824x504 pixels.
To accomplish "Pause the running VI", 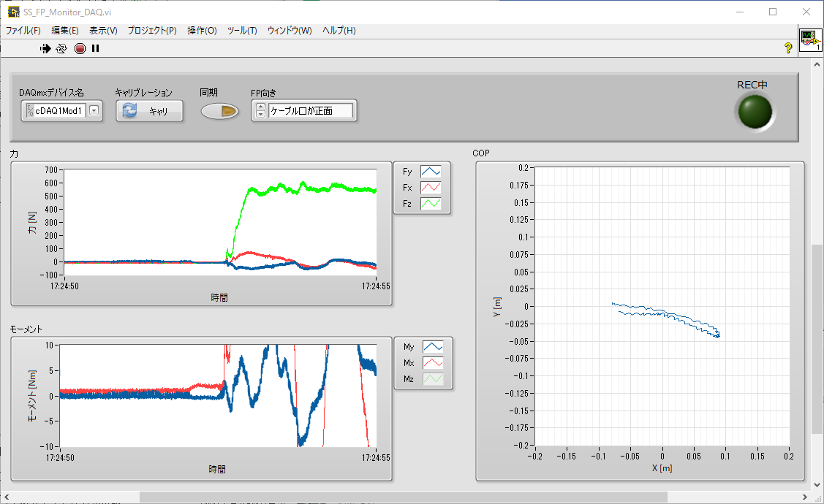I will 95,48.
